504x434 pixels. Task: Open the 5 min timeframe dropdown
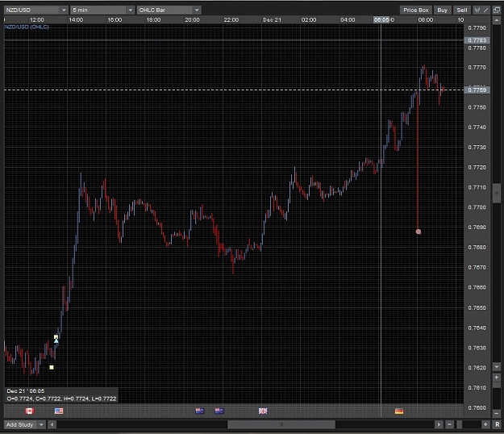(x=102, y=10)
